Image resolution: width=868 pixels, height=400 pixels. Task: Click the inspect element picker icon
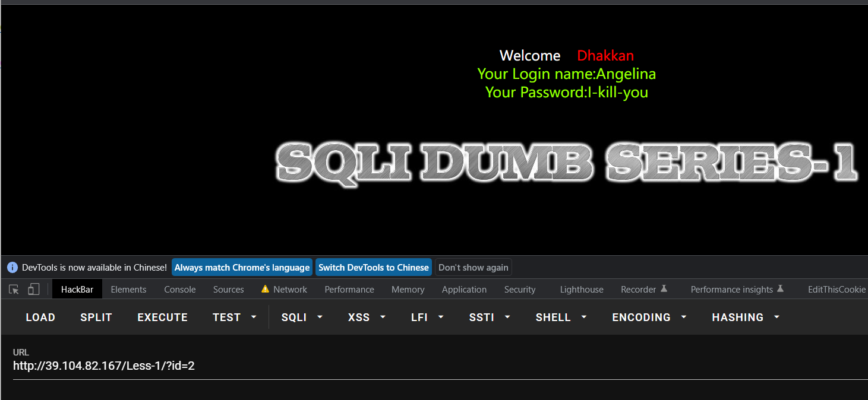14,290
